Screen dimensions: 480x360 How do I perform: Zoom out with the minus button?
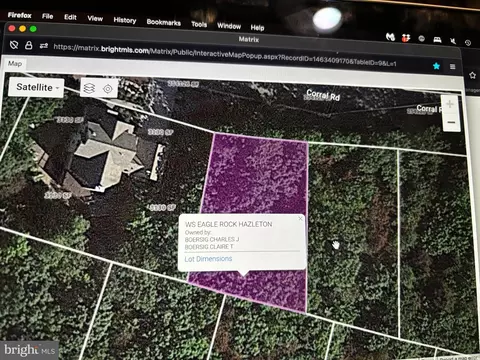(x=451, y=122)
